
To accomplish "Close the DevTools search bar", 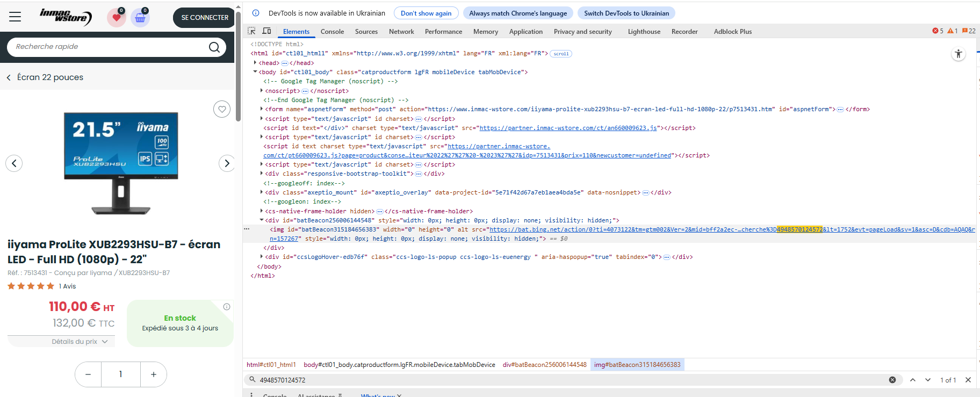I will point(968,380).
